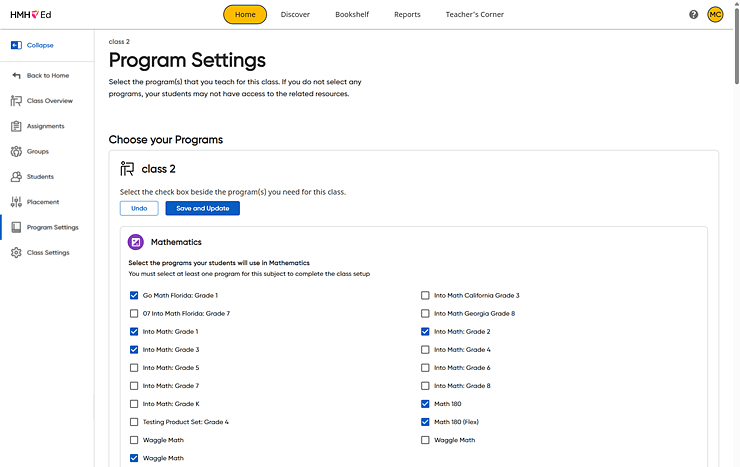Uncheck the Math 180 (Flex) checkbox
Screen dimensions: 740x467
point(425,422)
